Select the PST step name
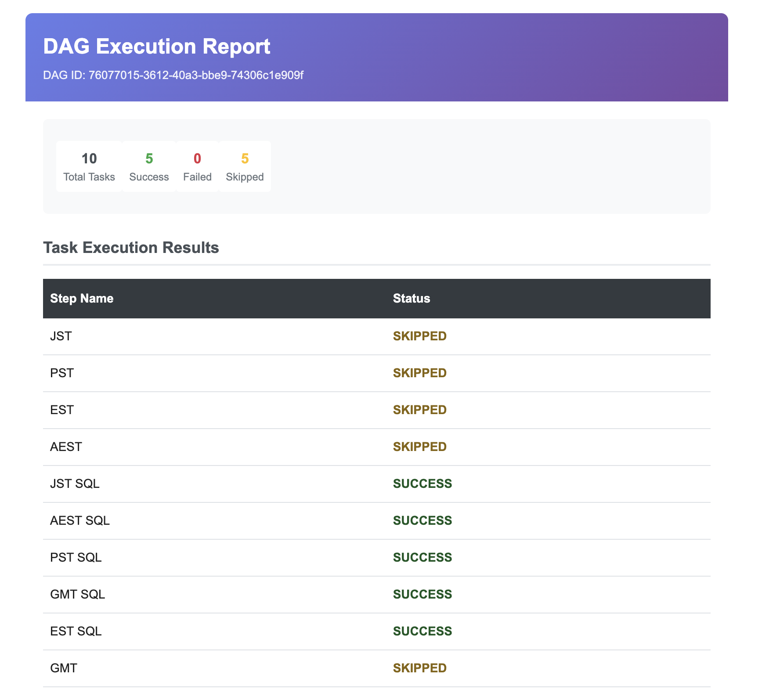 62,373
